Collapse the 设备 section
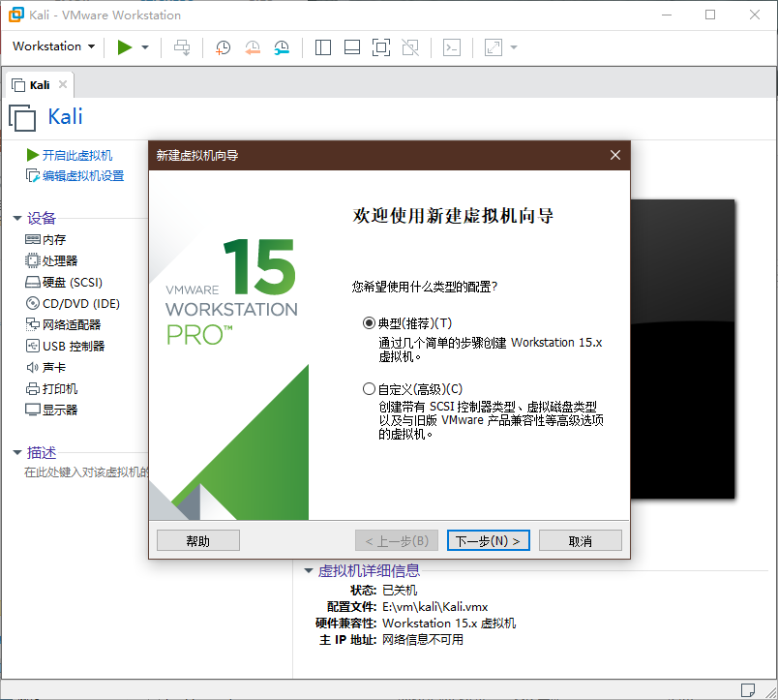The image size is (778, 700). coord(17,218)
